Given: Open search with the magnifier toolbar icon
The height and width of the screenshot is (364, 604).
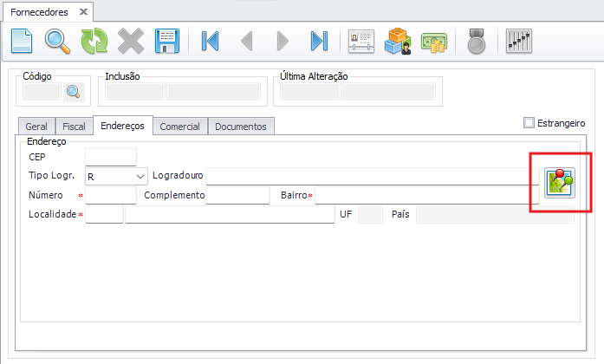Looking at the screenshot, I should point(58,41).
